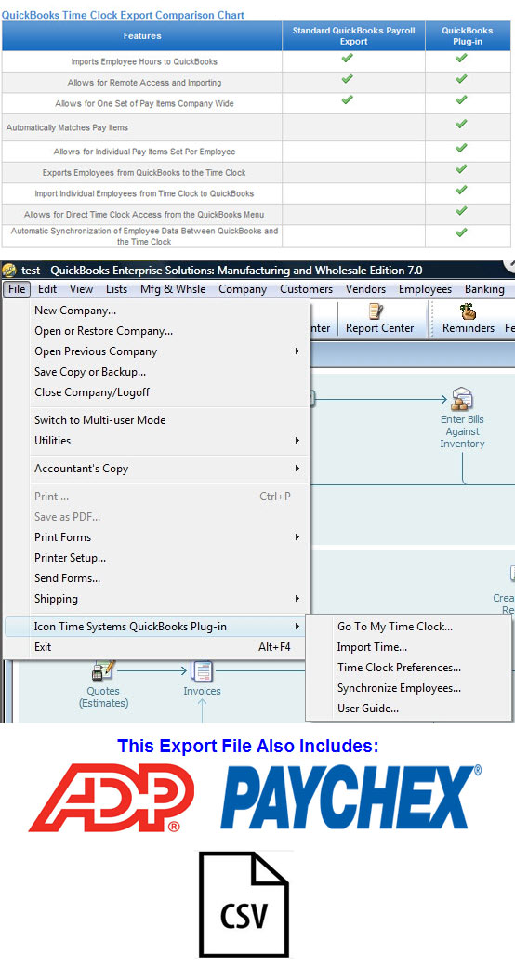Image resolution: width=515 pixels, height=980 pixels.
Task: Click the QuickBooks title bar app icon
Action: point(9,271)
